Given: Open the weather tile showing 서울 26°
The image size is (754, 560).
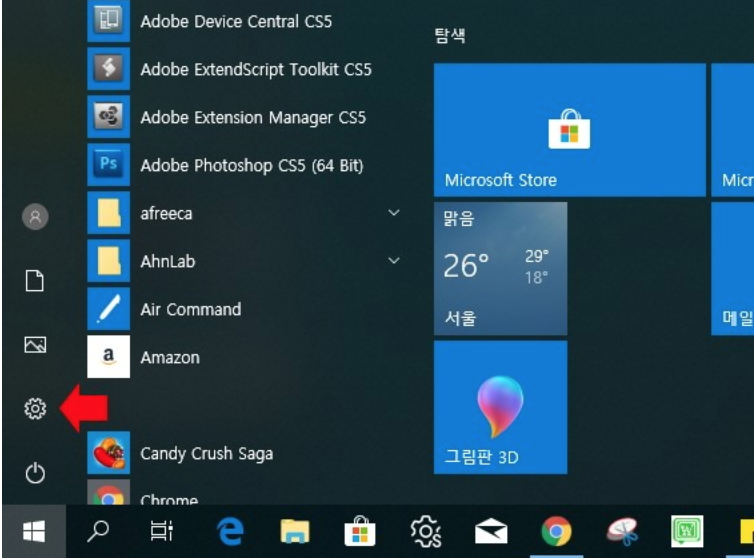Looking at the screenshot, I should [x=501, y=269].
